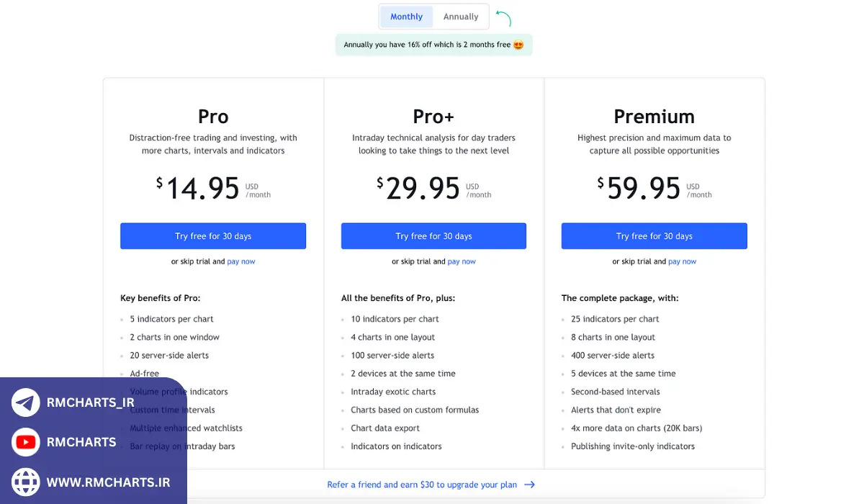Click 'pay now' under the Premium plan

click(x=682, y=261)
